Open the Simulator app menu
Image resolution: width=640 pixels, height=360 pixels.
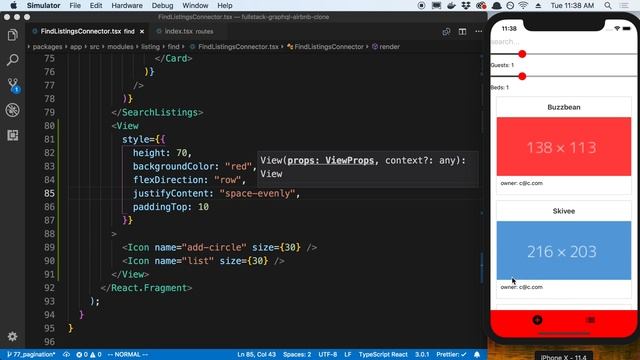click(43, 6)
